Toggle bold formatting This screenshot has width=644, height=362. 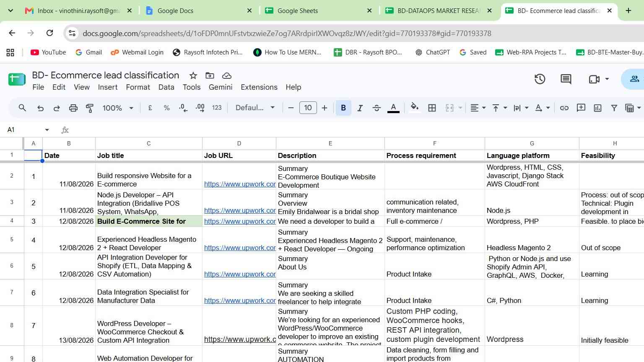coord(343,108)
